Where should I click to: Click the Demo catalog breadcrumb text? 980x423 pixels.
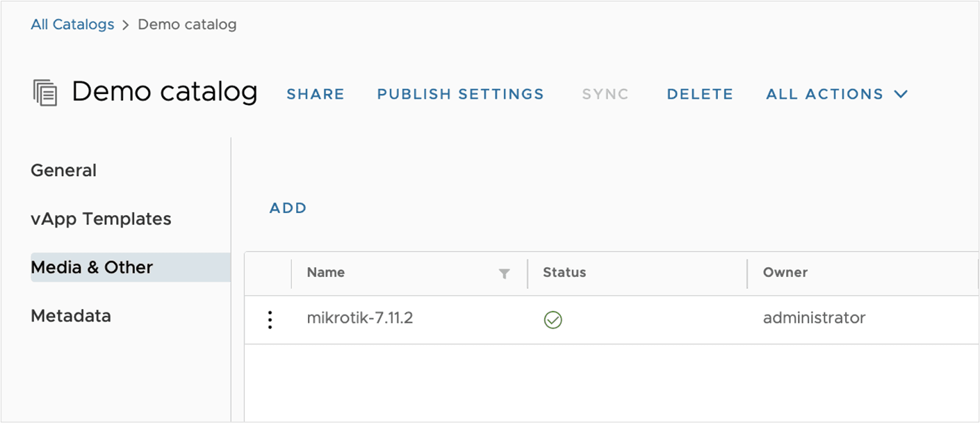tap(187, 24)
